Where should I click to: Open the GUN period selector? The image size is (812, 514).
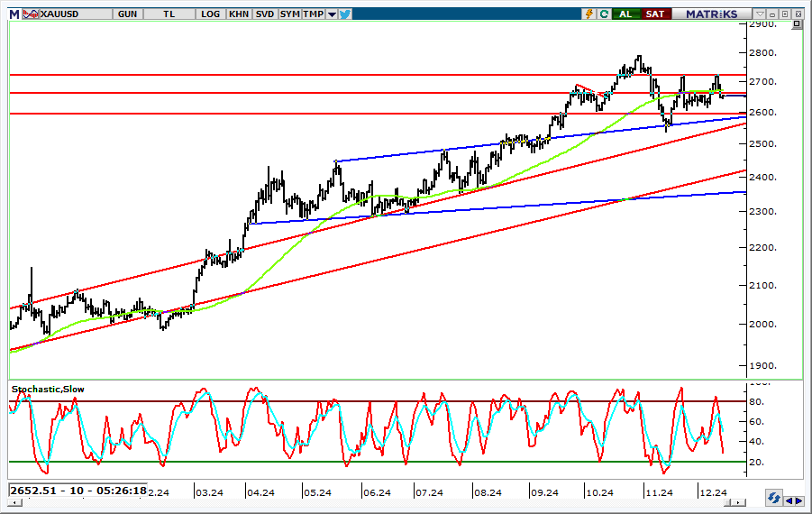127,14
